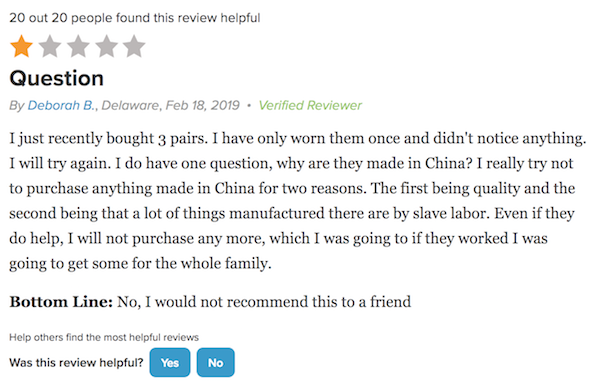Click the third gray rating star
The width and height of the screenshot is (600, 386).
click(78, 46)
